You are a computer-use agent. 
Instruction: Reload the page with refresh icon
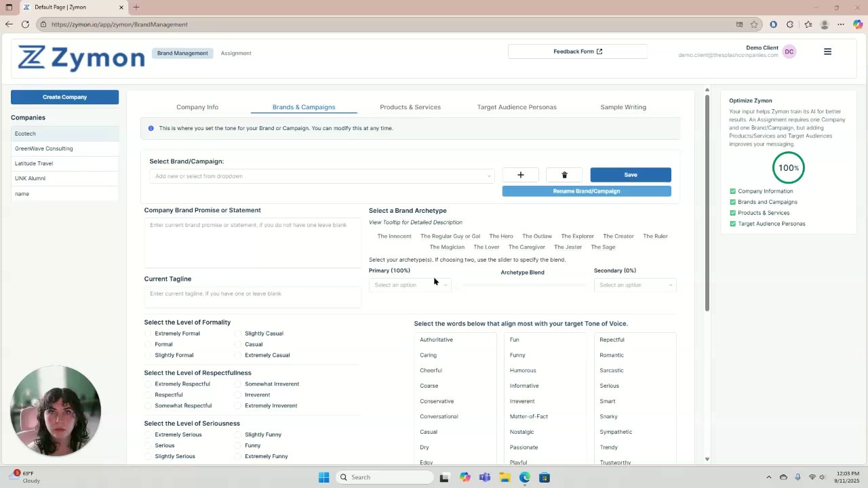point(25,24)
